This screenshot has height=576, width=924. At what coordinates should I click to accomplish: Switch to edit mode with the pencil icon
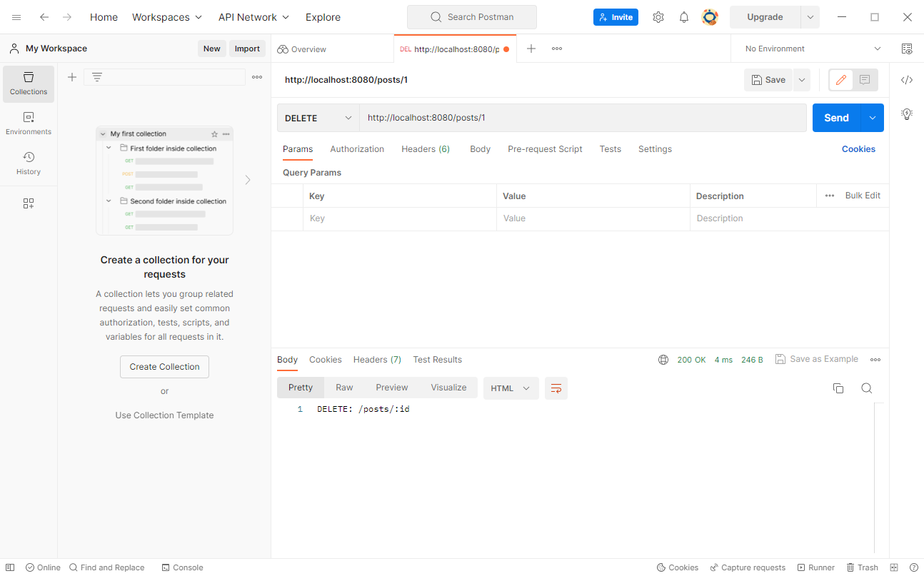point(841,80)
